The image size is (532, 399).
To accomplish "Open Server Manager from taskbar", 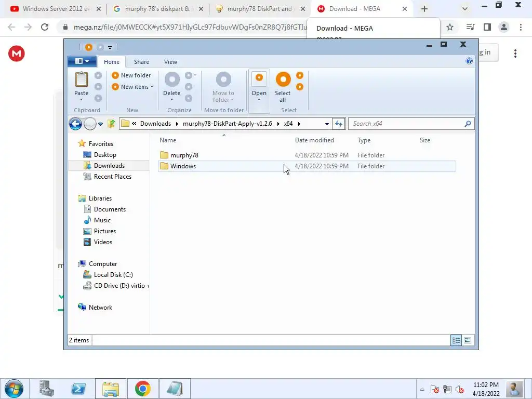I will [46, 389].
